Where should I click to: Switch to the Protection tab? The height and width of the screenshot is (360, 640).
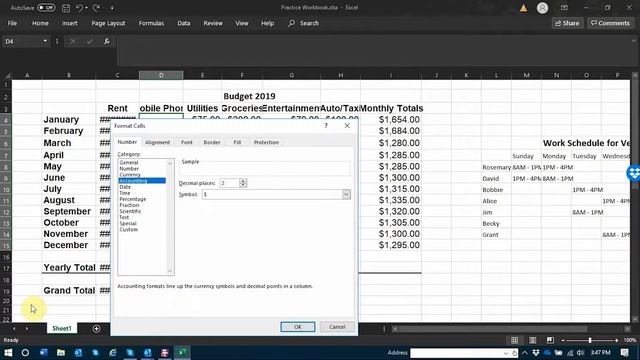(x=266, y=142)
